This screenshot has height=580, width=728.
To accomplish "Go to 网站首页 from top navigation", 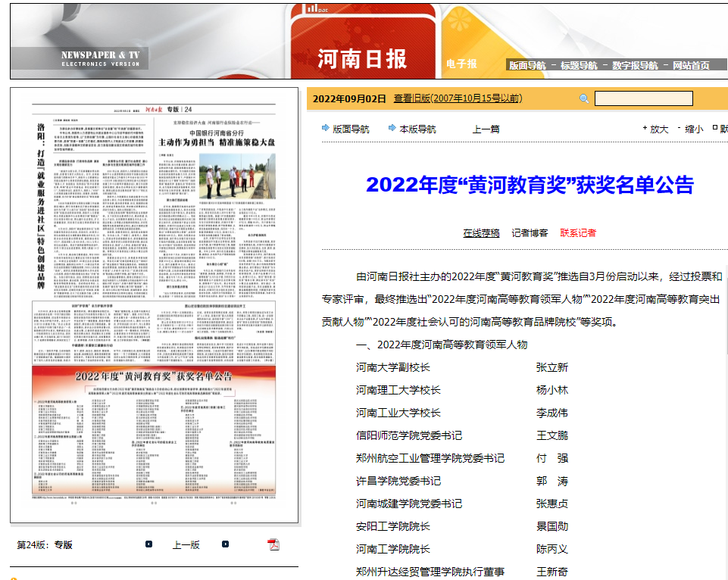I will [x=691, y=66].
